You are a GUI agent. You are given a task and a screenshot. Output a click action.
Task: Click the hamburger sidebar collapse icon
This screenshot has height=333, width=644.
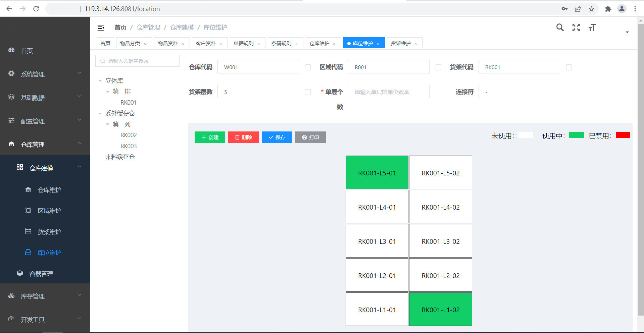tap(101, 27)
